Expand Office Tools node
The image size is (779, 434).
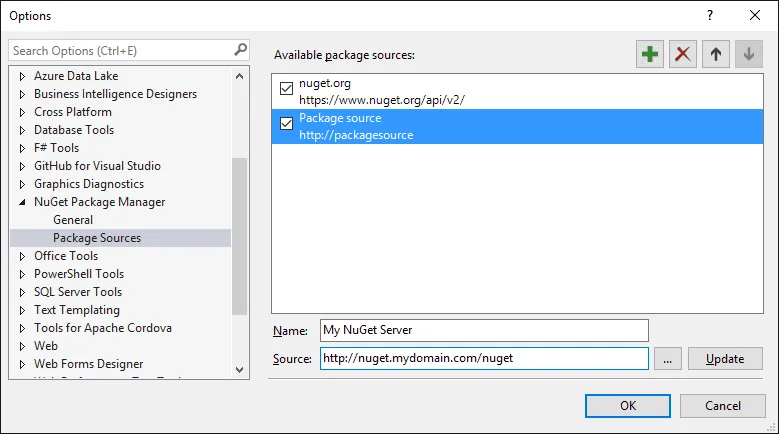tap(22, 256)
